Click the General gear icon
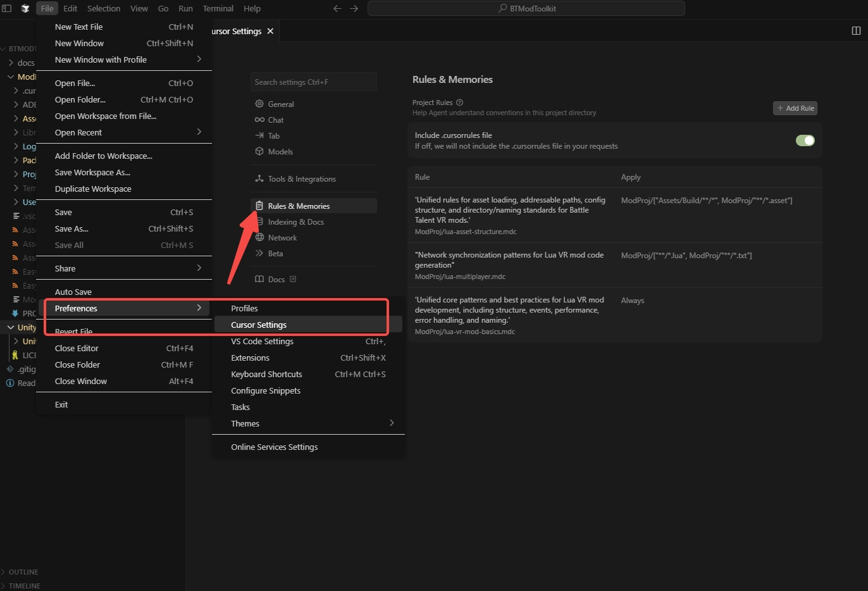 (x=259, y=104)
